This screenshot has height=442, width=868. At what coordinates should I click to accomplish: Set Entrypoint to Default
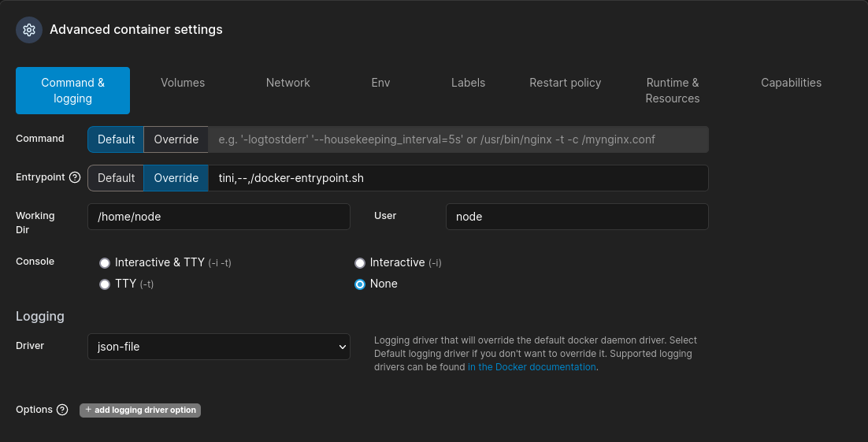[116, 178]
